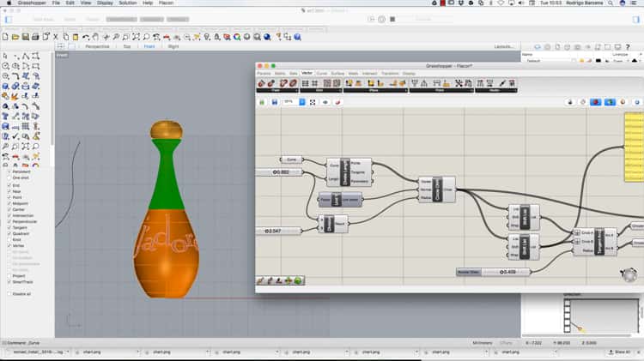This screenshot has width=644, height=361.
Task: Click the New document icon in Rhino toolbar
Action: [5, 37]
